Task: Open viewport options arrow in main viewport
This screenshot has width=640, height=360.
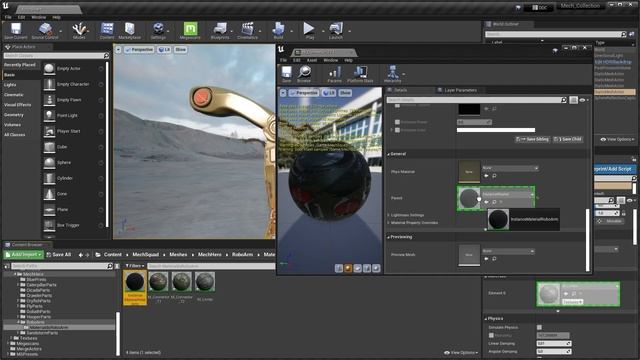Action: click(118, 50)
